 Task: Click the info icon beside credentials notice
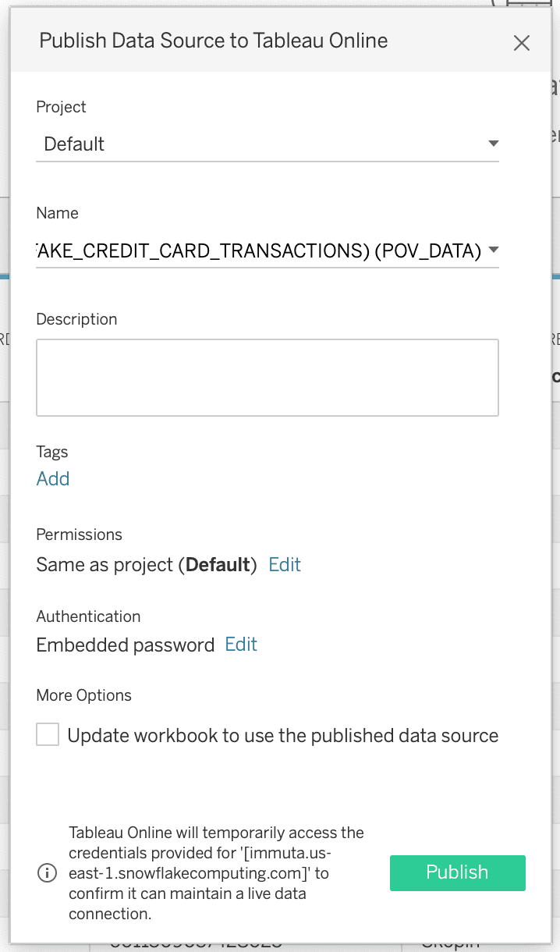click(48, 873)
